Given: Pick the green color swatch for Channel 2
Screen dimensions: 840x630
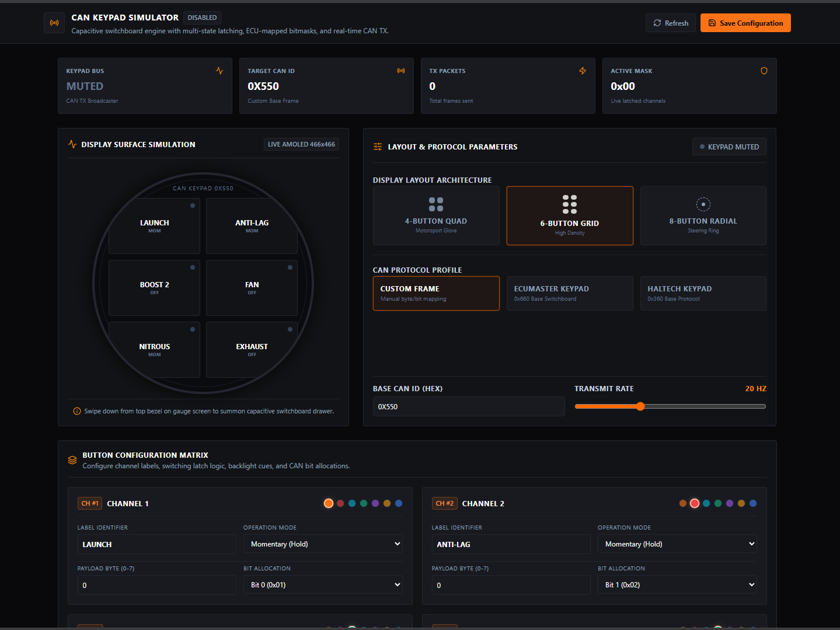Looking at the screenshot, I should click(x=718, y=503).
